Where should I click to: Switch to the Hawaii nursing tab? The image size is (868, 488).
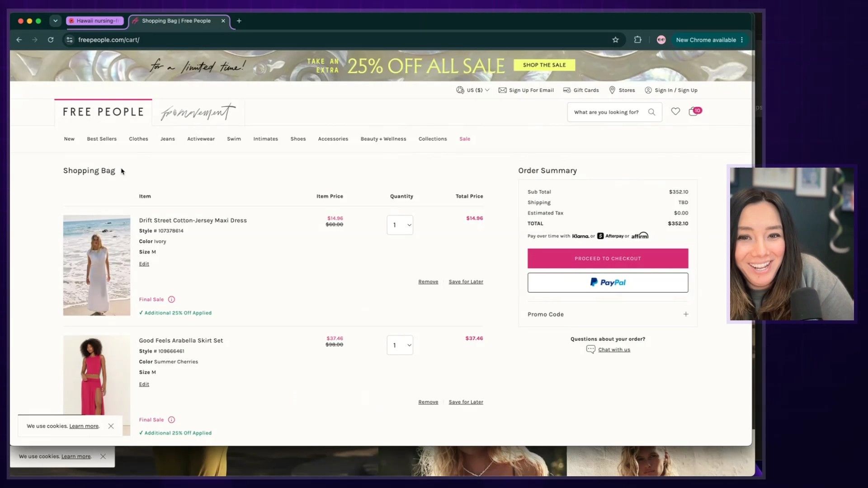coord(96,21)
